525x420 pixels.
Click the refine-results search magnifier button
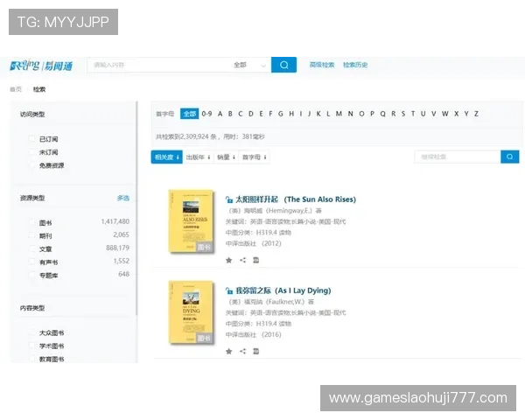click(x=509, y=157)
